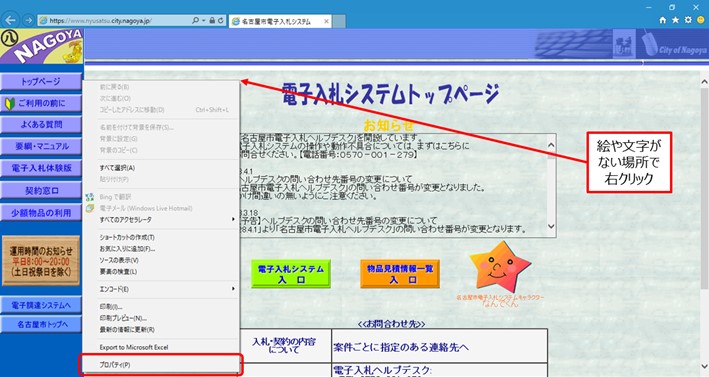Go to 電子調達システムへ sidebar button

pos(41,305)
